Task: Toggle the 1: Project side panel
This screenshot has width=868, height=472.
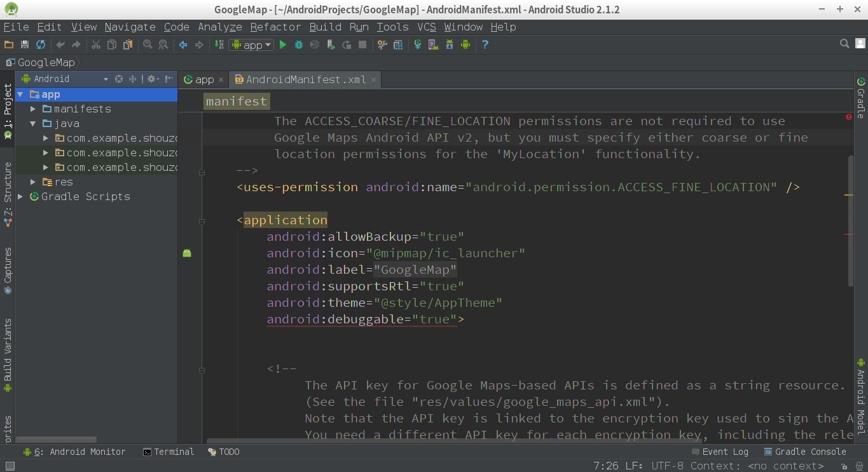Action: click(8, 112)
